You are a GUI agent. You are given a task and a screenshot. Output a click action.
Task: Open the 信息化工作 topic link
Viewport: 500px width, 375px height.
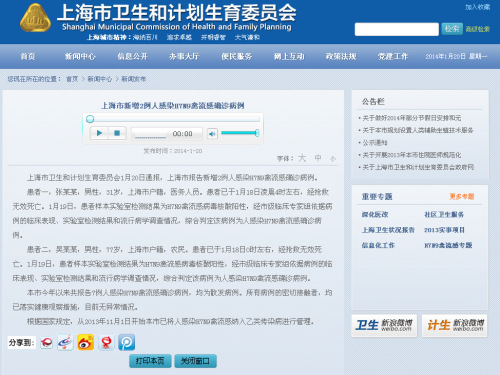[x=378, y=245]
